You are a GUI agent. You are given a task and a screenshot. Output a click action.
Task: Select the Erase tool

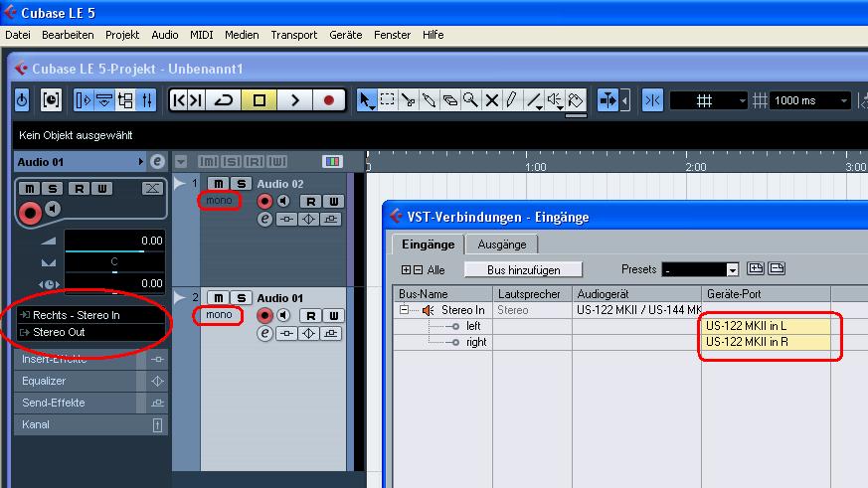pyautogui.click(x=450, y=100)
